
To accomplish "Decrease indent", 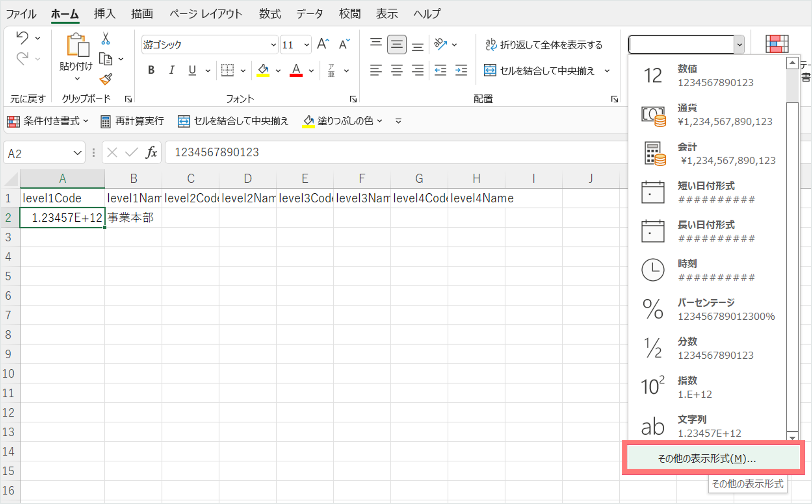I will pos(440,70).
